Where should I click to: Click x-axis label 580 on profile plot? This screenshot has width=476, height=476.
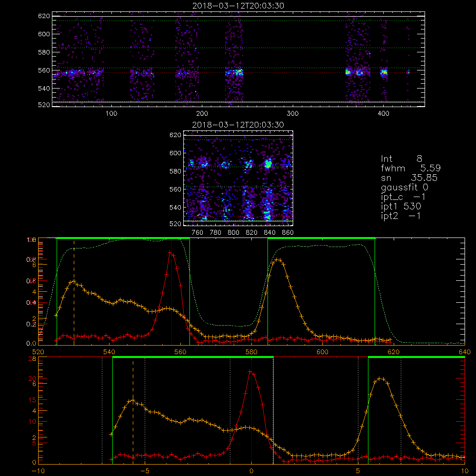251,352
